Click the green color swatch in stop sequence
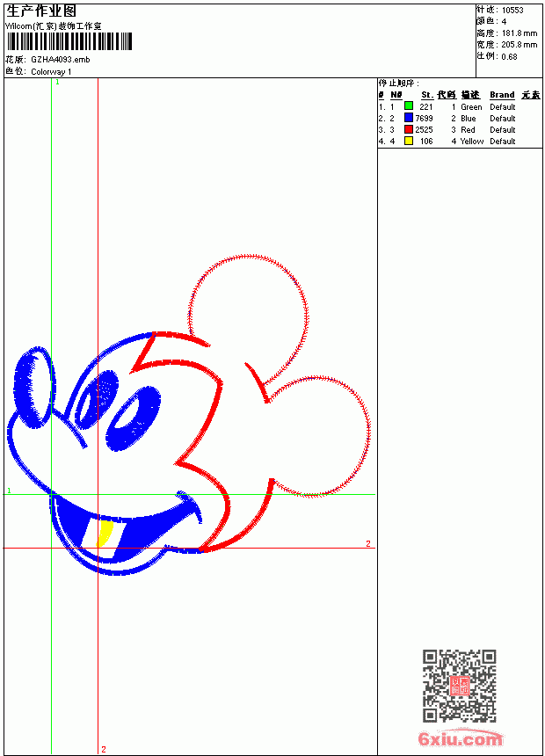545x756 pixels. tap(409, 106)
